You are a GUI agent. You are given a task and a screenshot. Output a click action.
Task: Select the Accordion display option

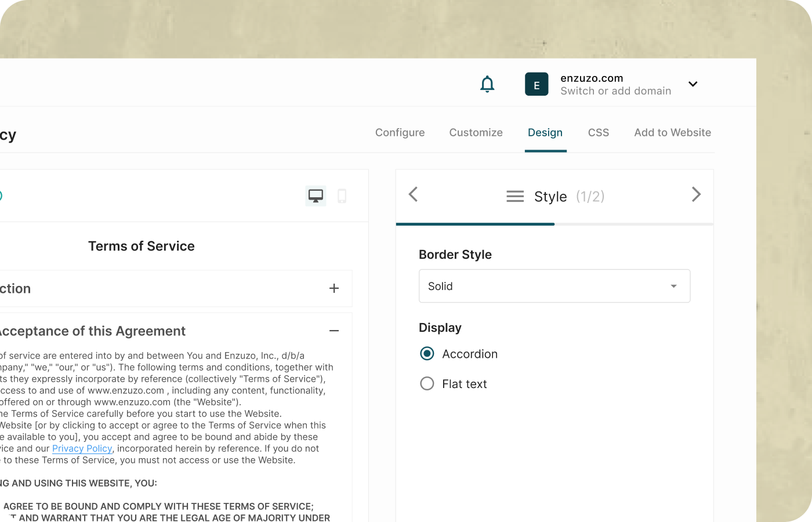tap(427, 354)
